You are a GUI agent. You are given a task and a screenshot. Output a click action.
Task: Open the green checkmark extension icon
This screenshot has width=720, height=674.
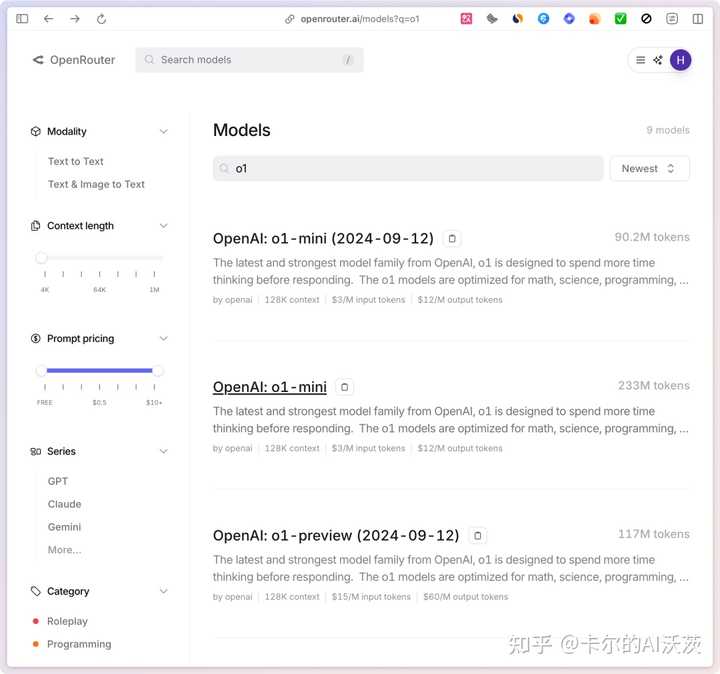point(620,19)
